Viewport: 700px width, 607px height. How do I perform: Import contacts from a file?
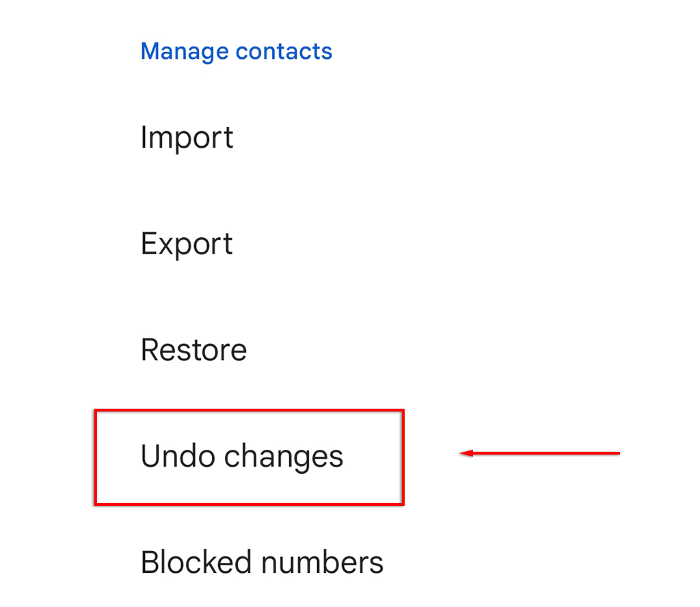tap(187, 137)
